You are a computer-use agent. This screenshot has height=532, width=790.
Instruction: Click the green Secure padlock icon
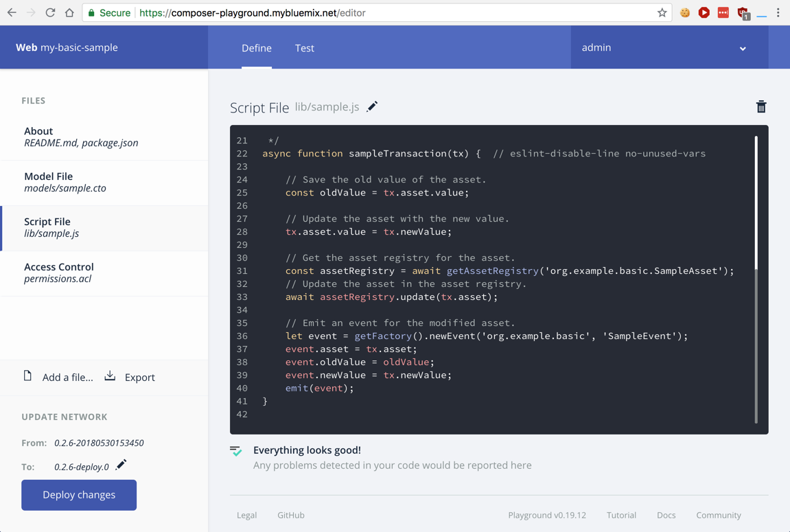click(91, 12)
